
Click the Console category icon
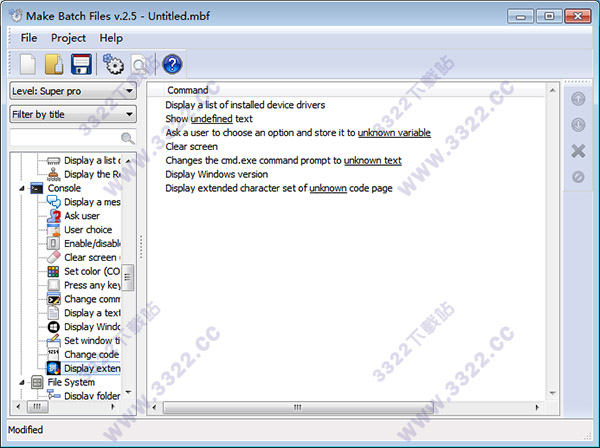pos(37,188)
